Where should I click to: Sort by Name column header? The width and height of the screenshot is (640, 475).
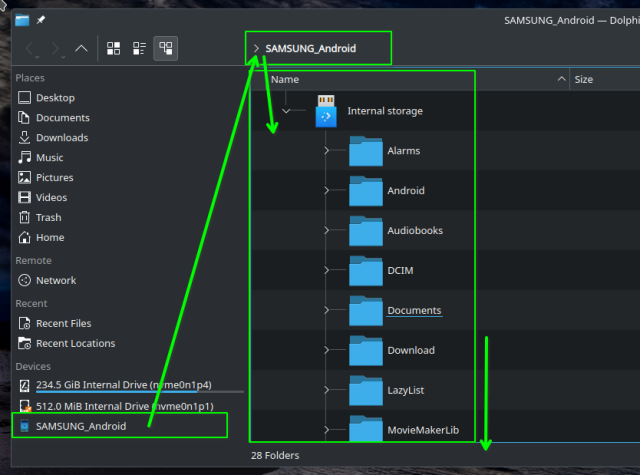[x=285, y=80]
